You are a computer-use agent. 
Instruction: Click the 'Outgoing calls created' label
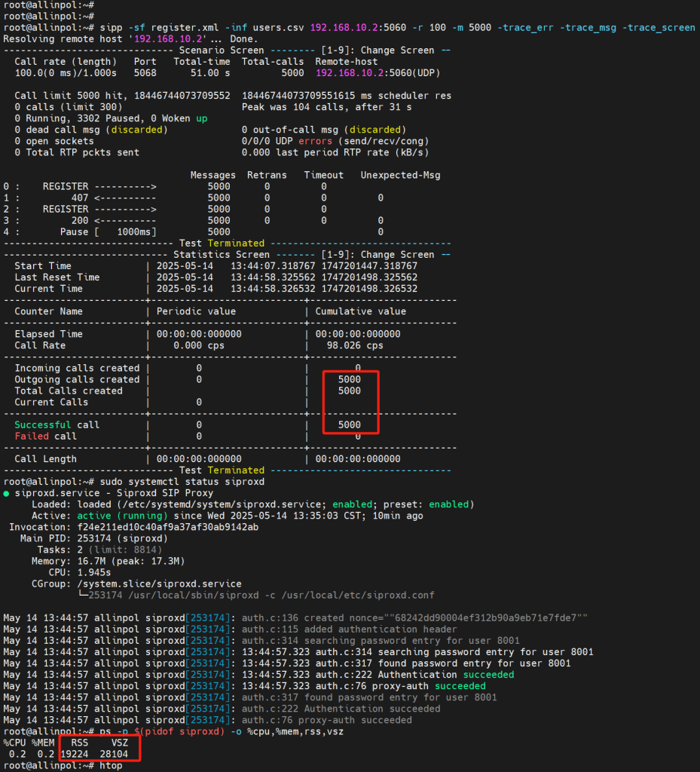(x=77, y=380)
